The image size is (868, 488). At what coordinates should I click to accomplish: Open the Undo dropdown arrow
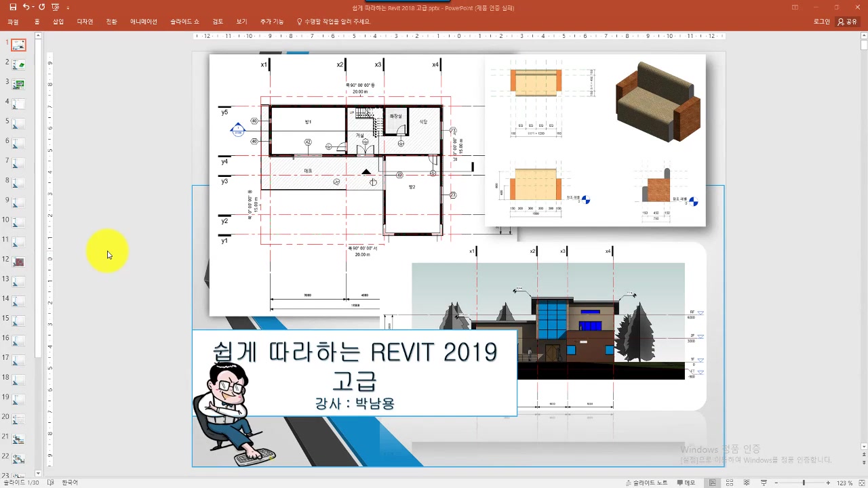34,7
